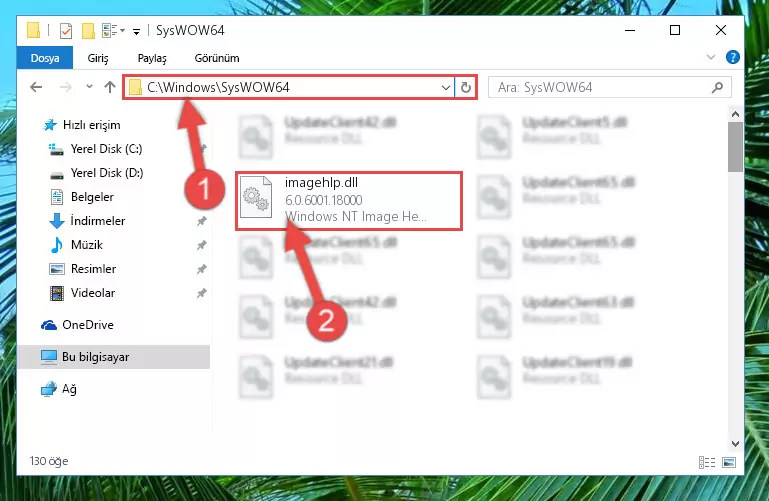The height and width of the screenshot is (501, 769).
Task: Click the pin icon next to Videolar
Action: (x=202, y=293)
